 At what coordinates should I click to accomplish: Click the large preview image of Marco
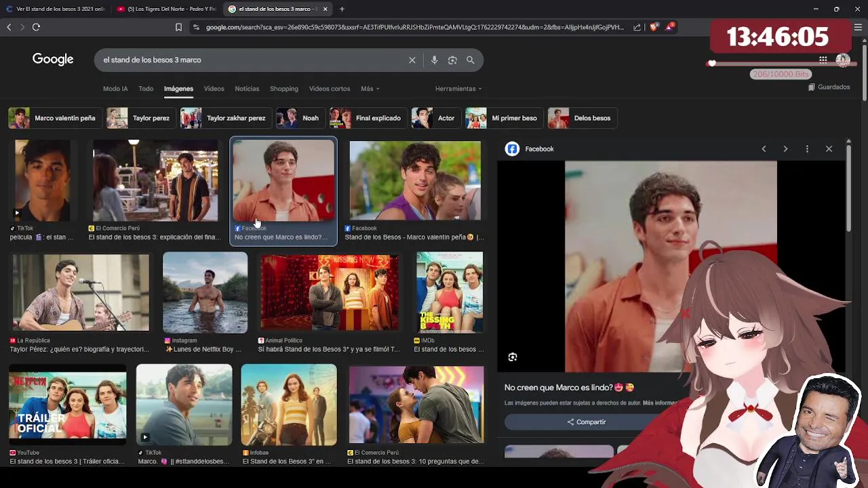point(671,266)
